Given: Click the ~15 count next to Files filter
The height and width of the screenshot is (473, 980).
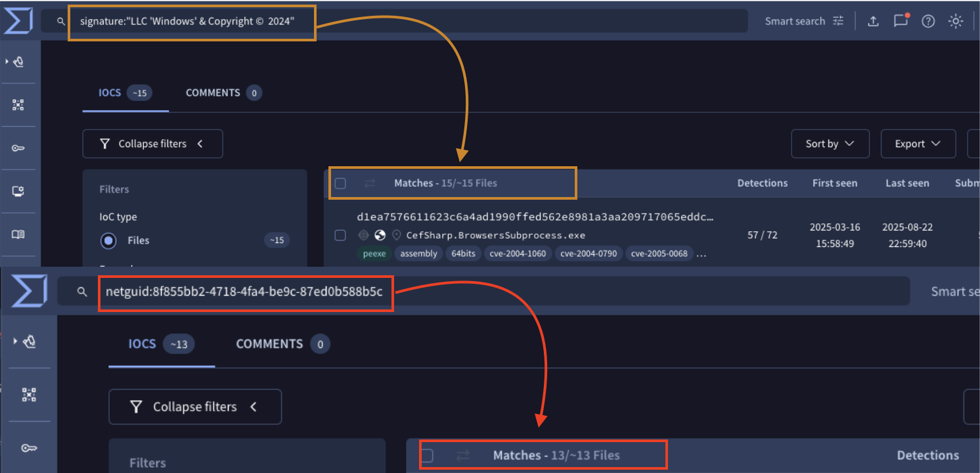Looking at the screenshot, I should 277,240.
